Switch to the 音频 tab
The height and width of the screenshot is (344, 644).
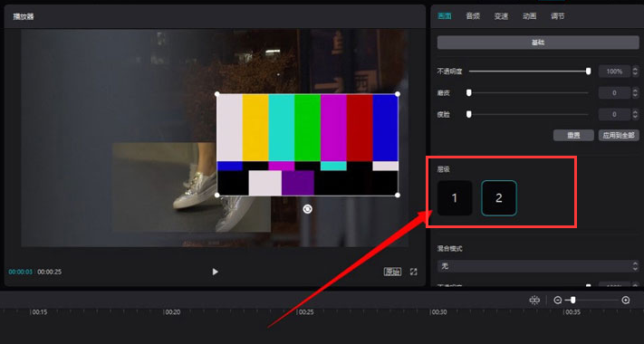[473, 16]
